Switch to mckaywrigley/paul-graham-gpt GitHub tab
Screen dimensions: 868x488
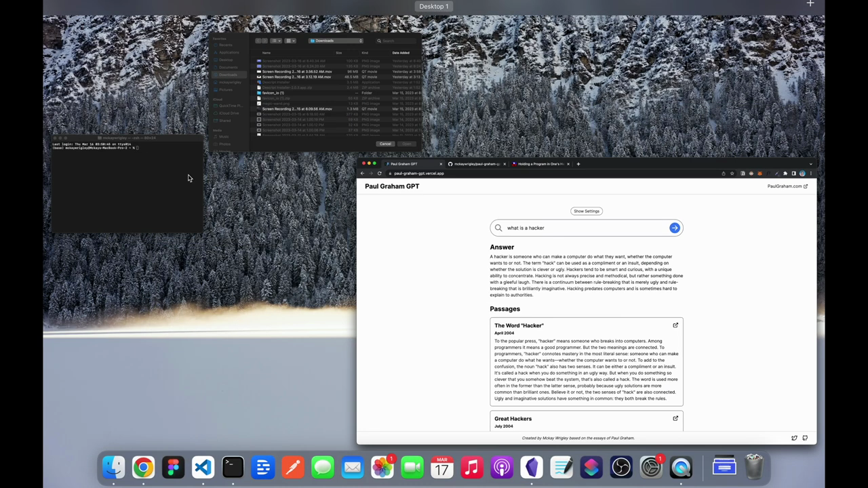click(476, 164)
